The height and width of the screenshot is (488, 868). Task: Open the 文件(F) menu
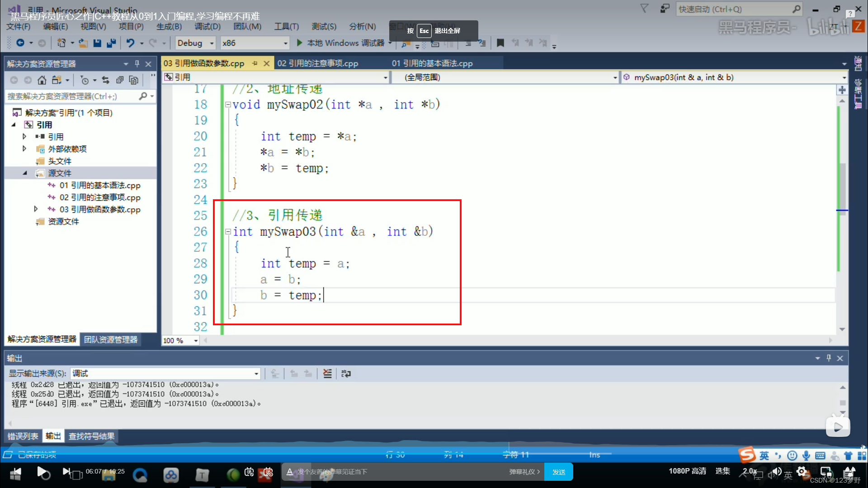(19, 27)
